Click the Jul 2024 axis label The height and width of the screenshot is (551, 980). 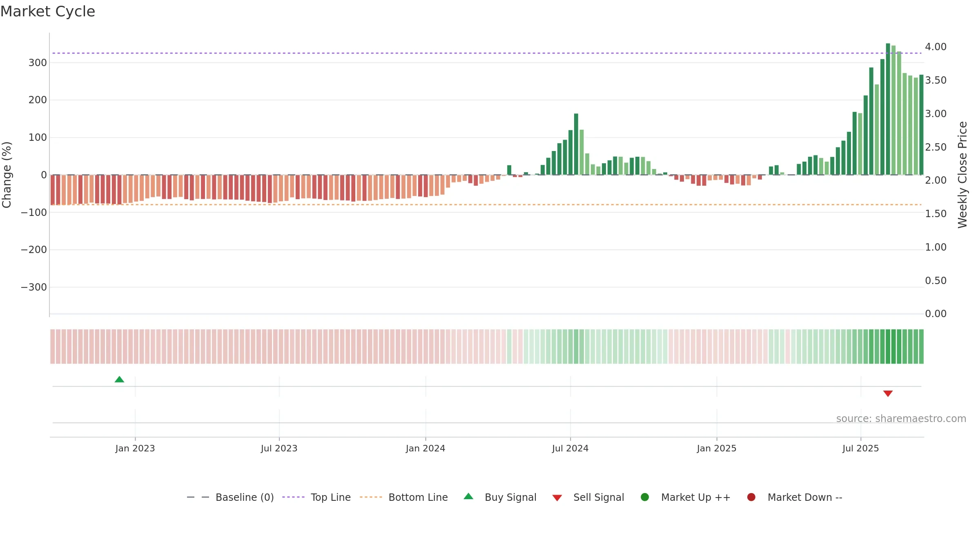[570, 448]
